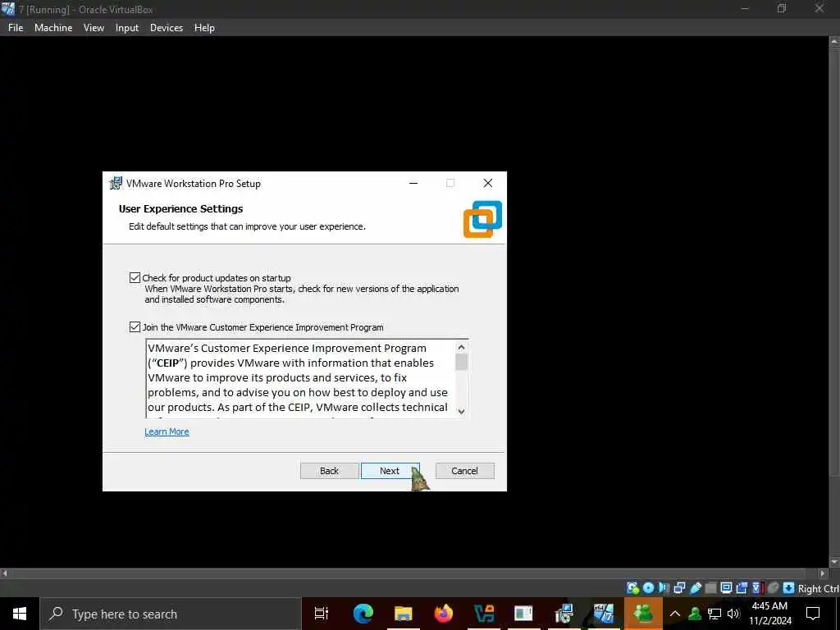Open the network tray icon
The image size is (840, 630).
click(714, 614)
